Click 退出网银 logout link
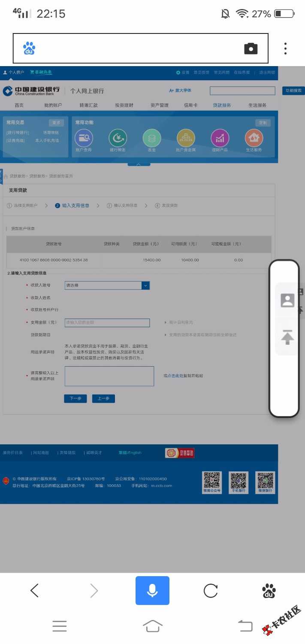The width and height of the screenshot is (305, 644). pos(267,73)
